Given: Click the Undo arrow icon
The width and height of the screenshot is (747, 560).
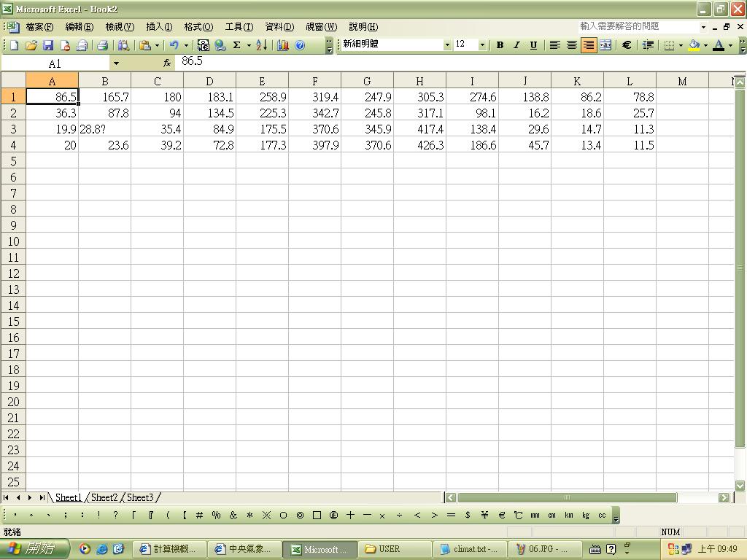Looking at the screenshot, I should [x=174, y=45].
